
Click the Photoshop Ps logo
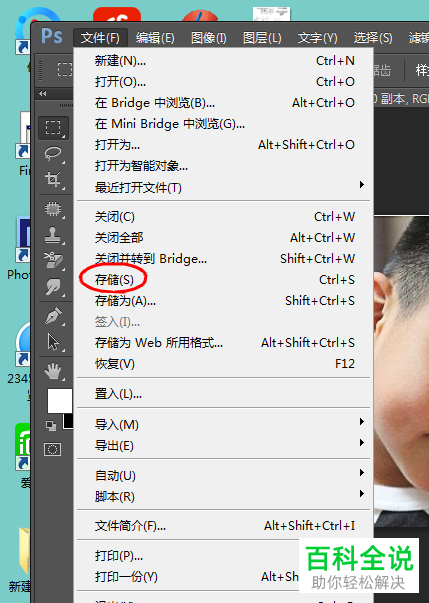(52, 37)
